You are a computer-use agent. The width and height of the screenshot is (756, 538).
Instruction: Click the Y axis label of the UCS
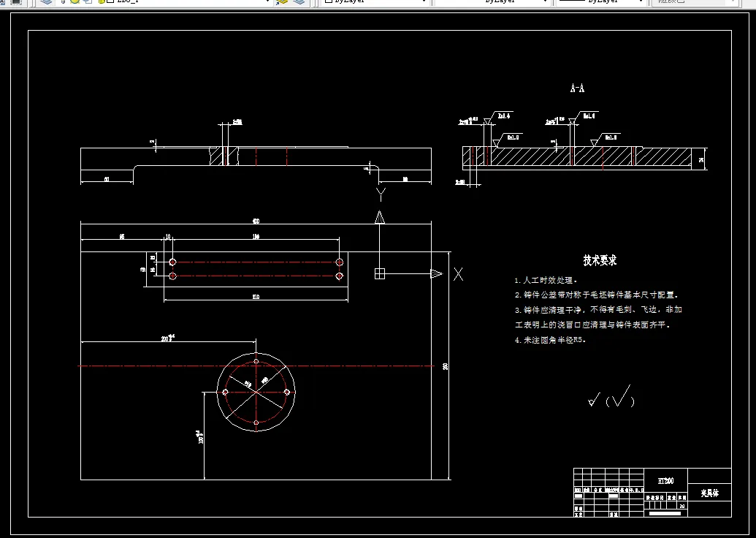pyautogui.click(x=381, y=194)
